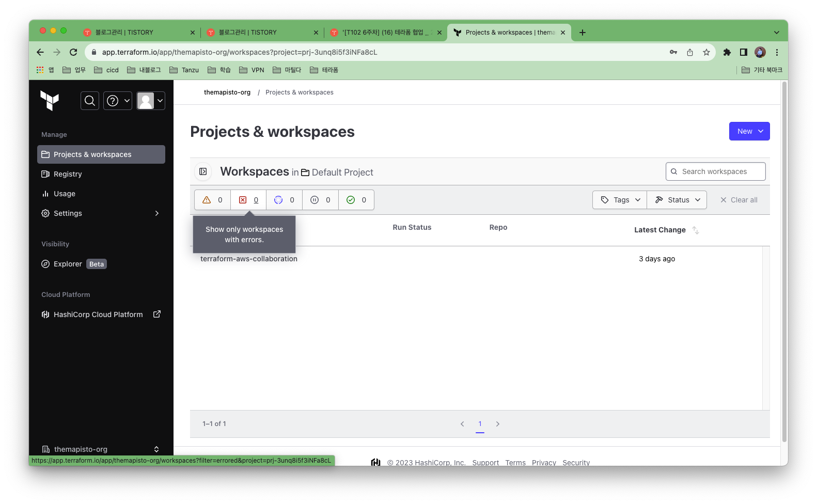Switch organization using themapisto-org selector
Viewport: 817px width, 504px height.
(101, 449)
